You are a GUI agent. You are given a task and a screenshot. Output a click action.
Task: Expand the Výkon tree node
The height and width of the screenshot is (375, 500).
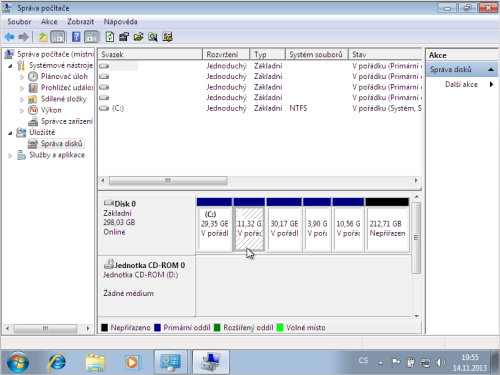pyautogui.click(x=22, y=111)
